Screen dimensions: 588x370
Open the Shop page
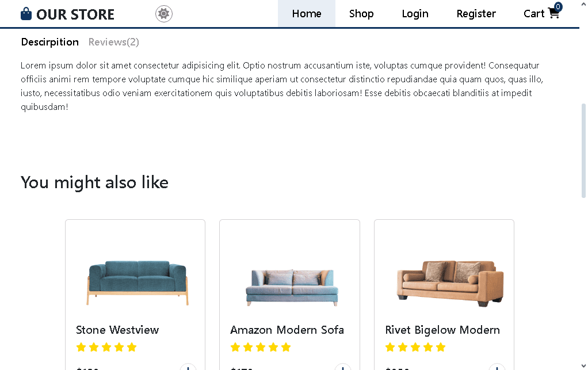[361, 14]
